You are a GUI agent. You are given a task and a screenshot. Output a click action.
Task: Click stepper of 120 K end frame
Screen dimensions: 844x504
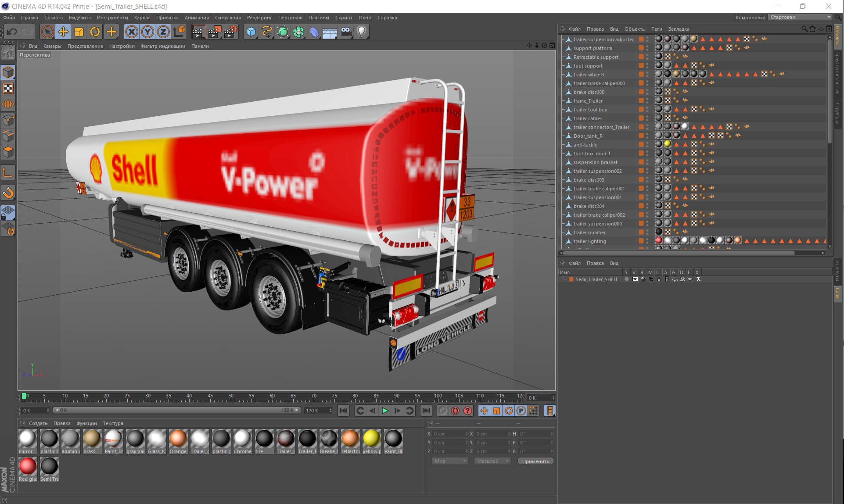(330, 411)
